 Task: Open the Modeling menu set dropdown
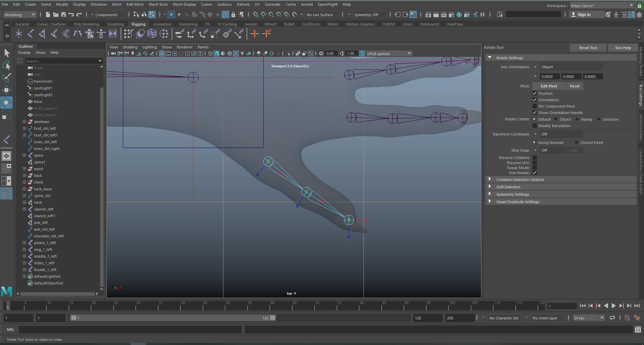(x=19, y=14)
